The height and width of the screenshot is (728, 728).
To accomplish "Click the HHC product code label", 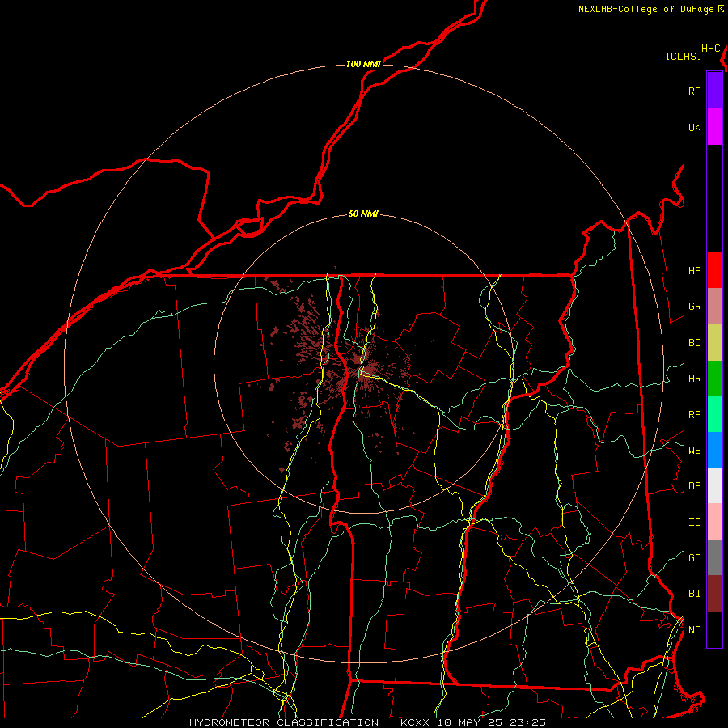I will coord(711,49).
